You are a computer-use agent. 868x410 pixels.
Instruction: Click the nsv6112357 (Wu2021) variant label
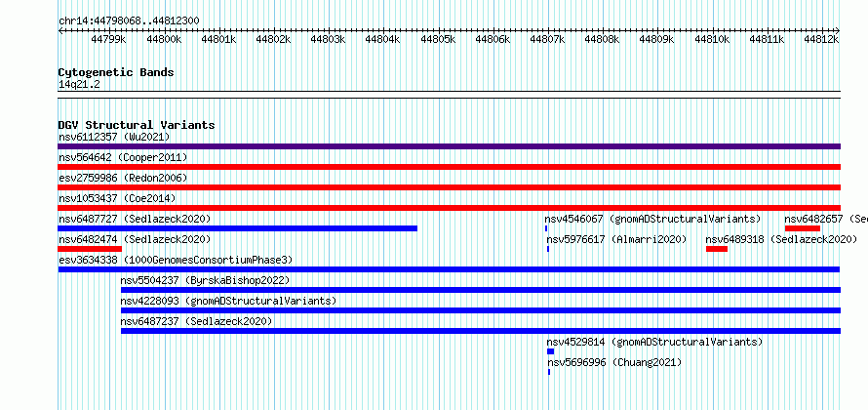pyautogui.click(x=114, y=137)
